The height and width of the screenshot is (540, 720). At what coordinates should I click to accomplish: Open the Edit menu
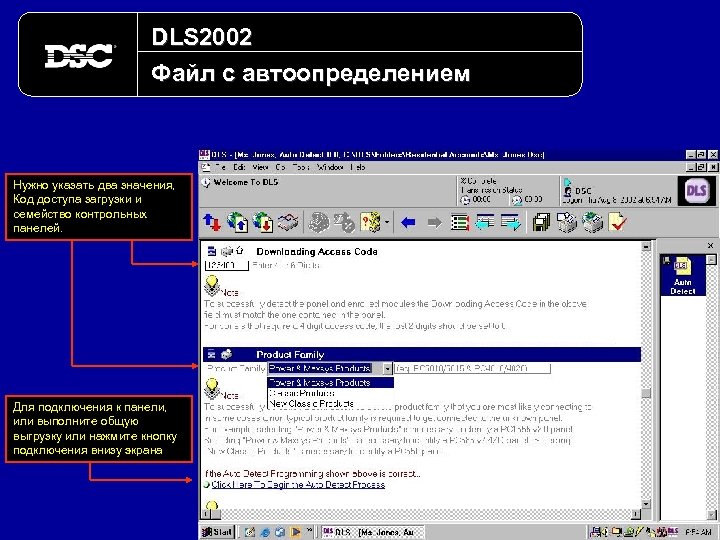tap(239, 167)
